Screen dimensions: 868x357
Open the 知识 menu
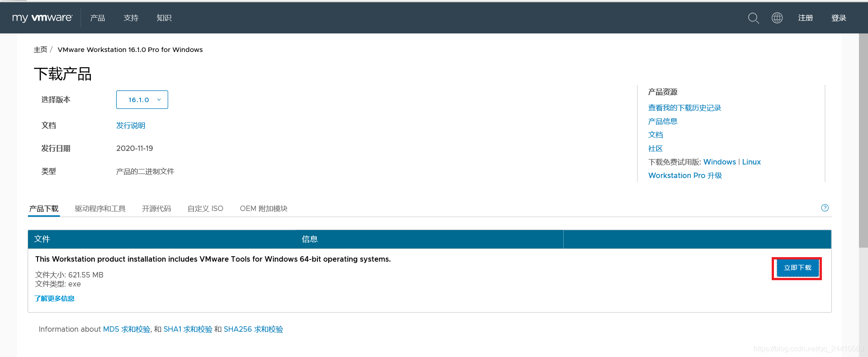pyautogui.click(x=164, y=18)
